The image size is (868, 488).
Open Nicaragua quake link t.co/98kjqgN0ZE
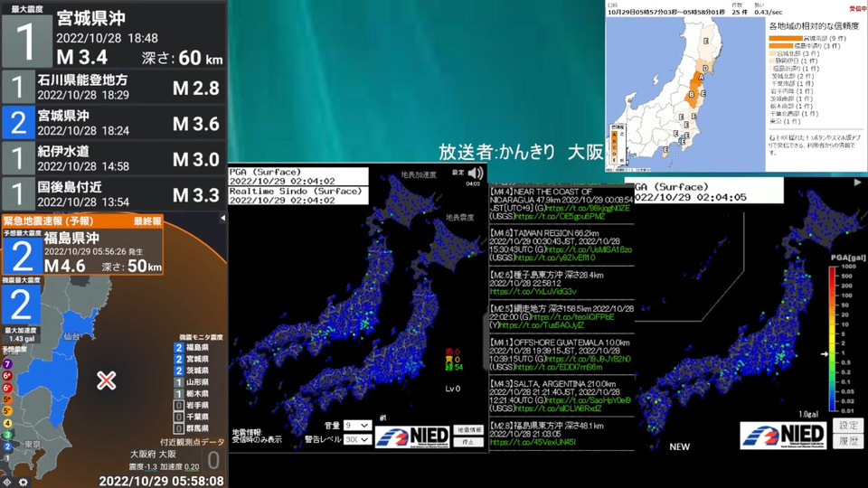tap(589, 208)
